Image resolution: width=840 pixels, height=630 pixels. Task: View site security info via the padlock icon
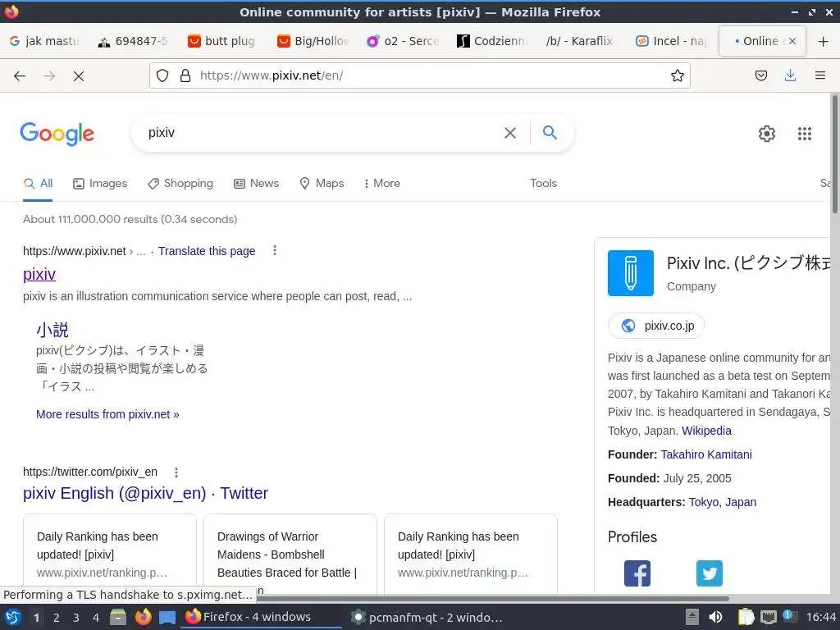tap(185, 75)
